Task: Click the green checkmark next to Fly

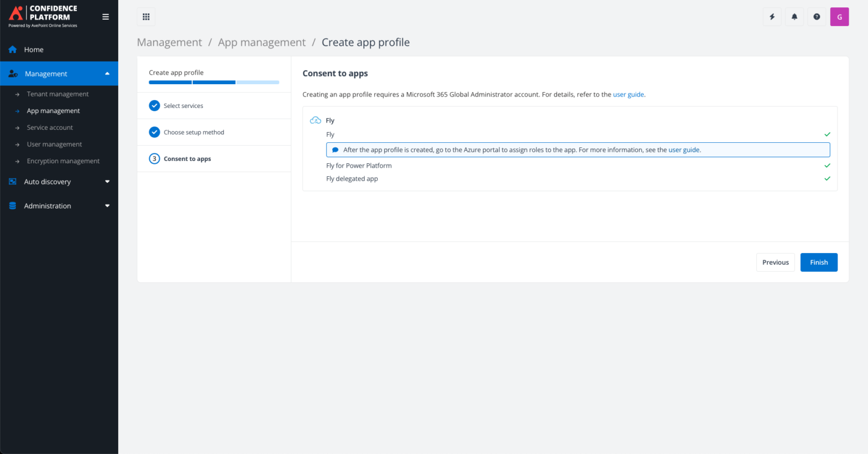Action: [x=827, y=134]
